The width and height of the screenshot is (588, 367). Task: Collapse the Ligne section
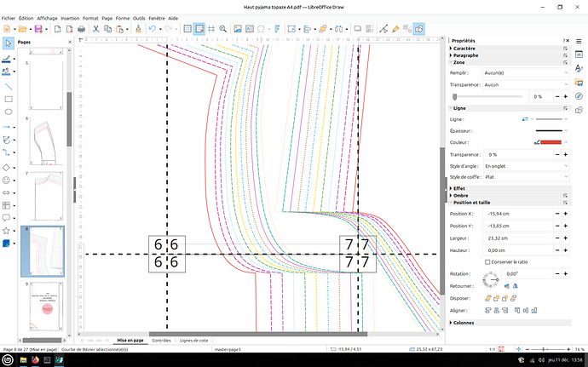[459, 108]
